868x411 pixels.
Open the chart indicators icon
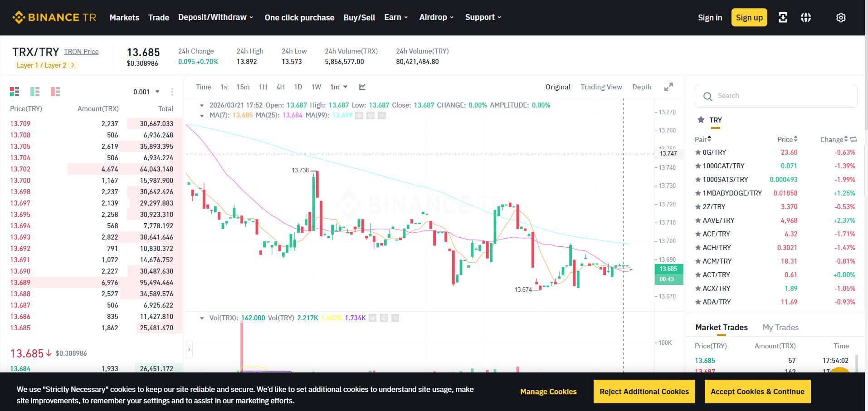[362, 87]
